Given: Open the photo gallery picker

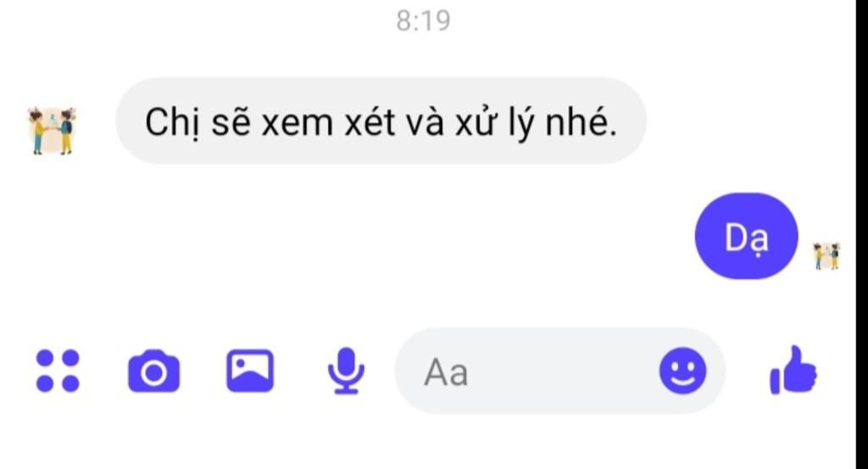Looking at the screenshot, I should (250, 371).
